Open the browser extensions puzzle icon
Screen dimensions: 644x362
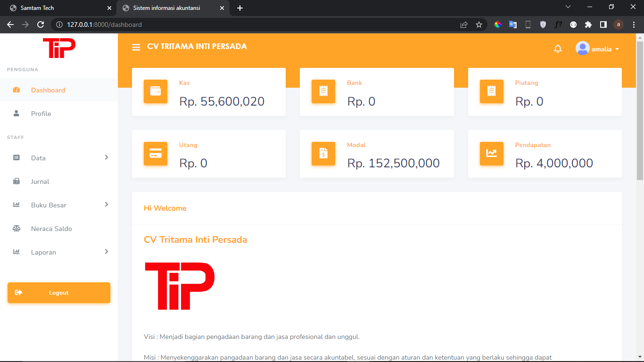point(588,25)
